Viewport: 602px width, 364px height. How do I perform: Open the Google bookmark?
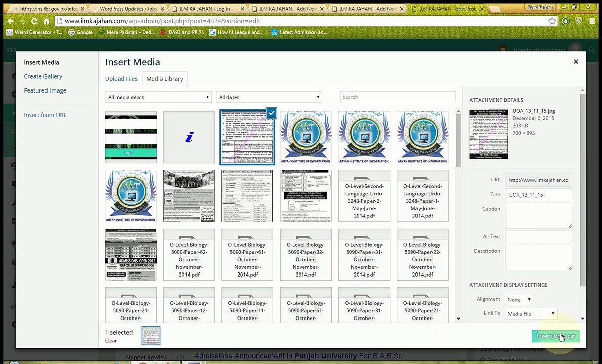point(81,32)
